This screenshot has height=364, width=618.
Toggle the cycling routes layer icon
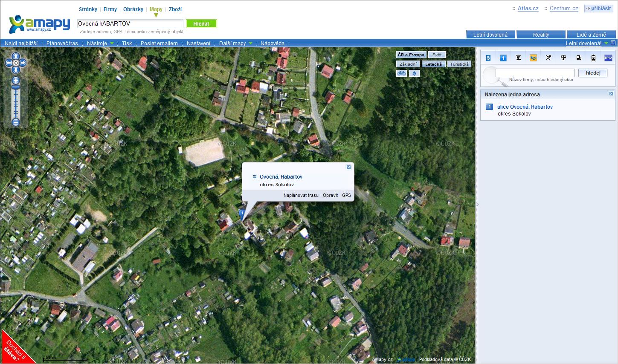pos(401,73)
